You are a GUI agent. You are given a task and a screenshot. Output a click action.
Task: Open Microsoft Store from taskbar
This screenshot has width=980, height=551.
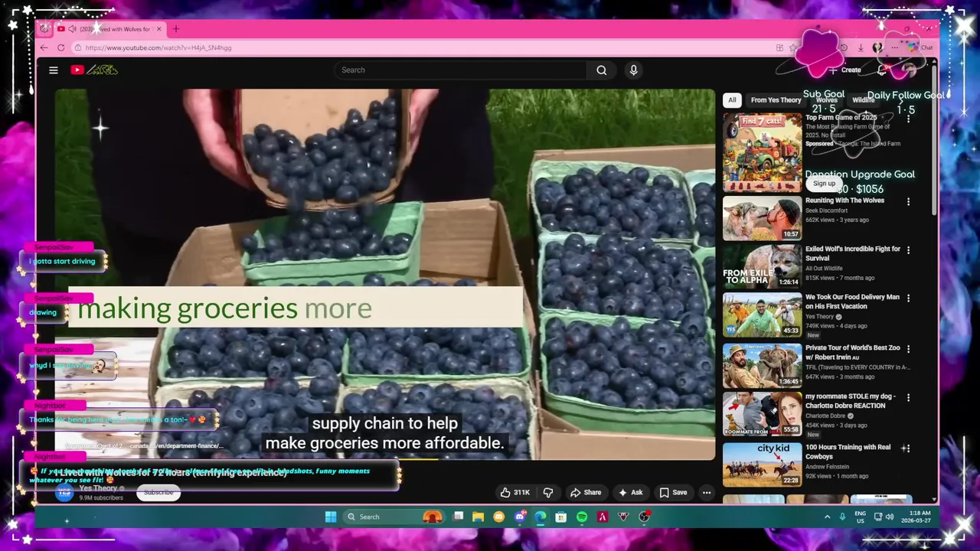pos(561,517)
